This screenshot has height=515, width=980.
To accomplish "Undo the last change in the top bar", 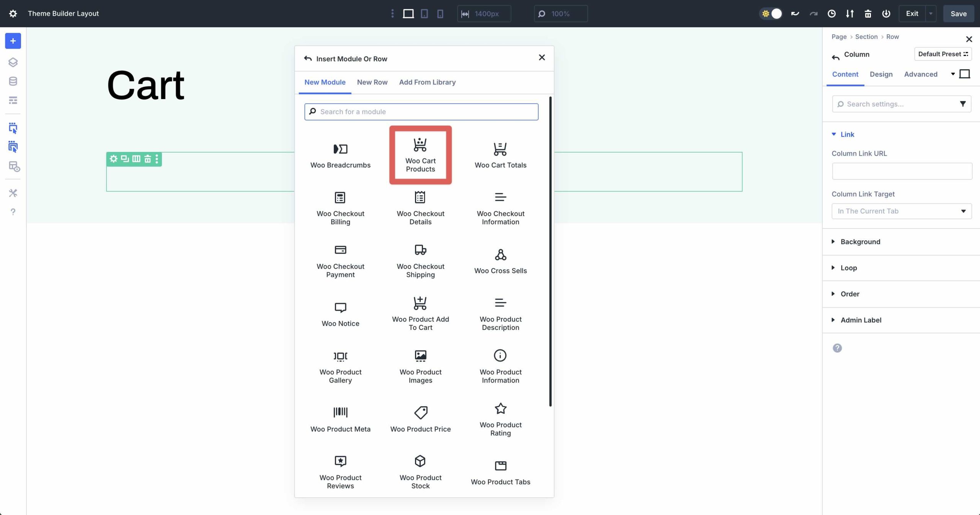I will click(x=795, y=13).
